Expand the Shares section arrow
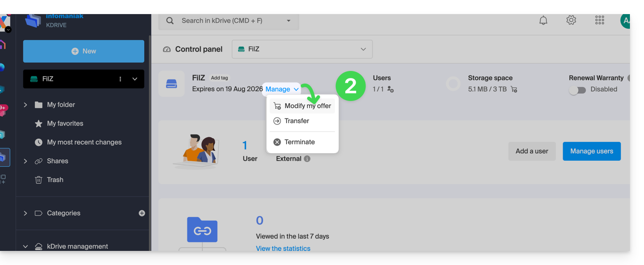The height and width of the screenshot is (265, 644). (25, 161)
